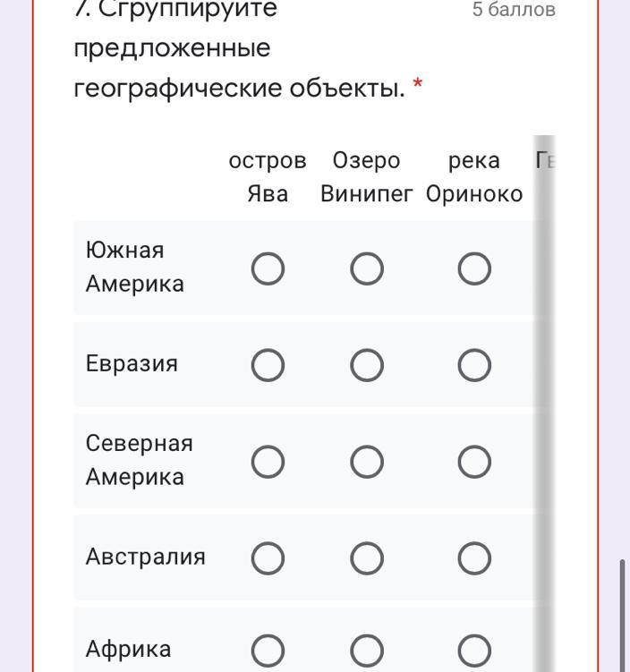Click the река Ориноко column header

tap(474, 177)
